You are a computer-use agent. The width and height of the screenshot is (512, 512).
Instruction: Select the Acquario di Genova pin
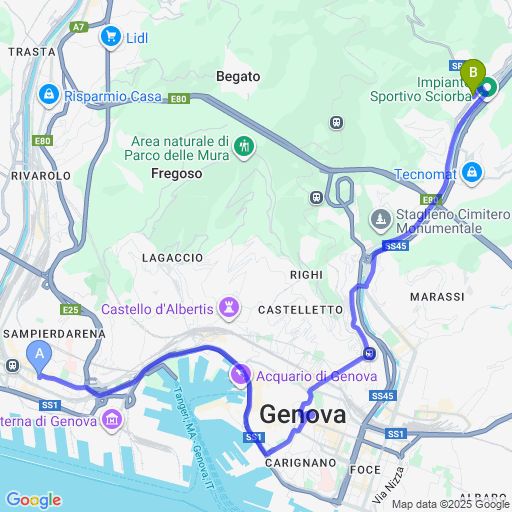pos(240,375)
